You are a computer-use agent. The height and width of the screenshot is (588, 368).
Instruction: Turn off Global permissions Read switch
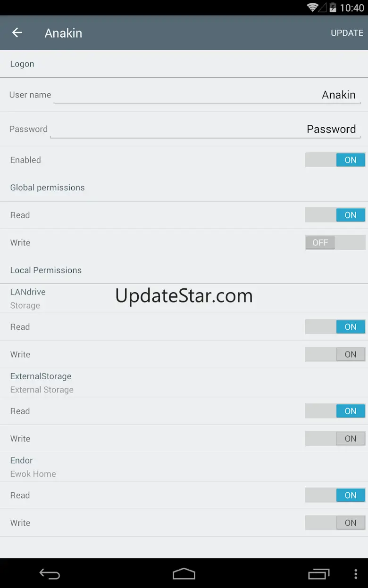(335, 215)
